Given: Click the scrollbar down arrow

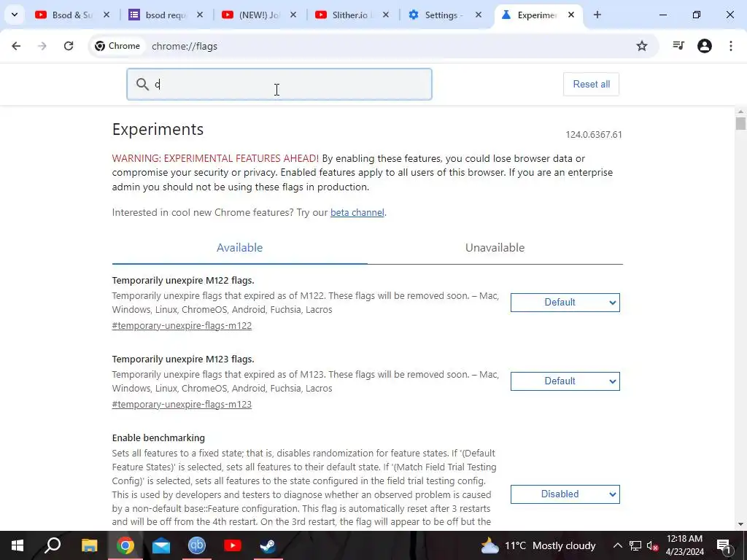Looking at the screenshot, I should coord(740,524).
